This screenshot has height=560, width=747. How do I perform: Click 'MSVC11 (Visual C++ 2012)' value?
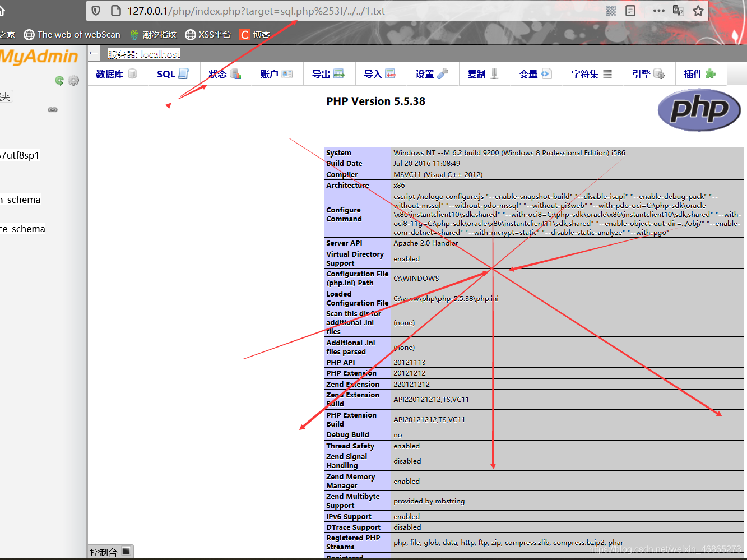point(438,175)
